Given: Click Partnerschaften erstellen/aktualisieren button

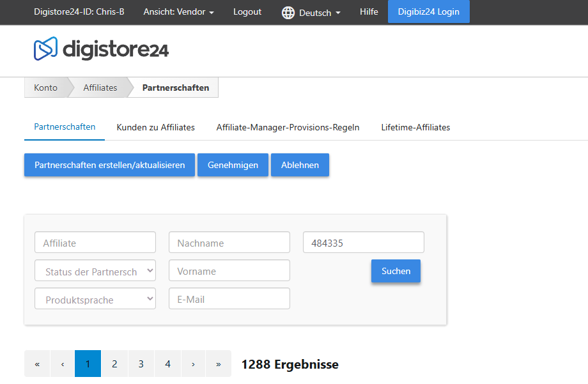Looking at the screenshot, I should pos(109,165).
